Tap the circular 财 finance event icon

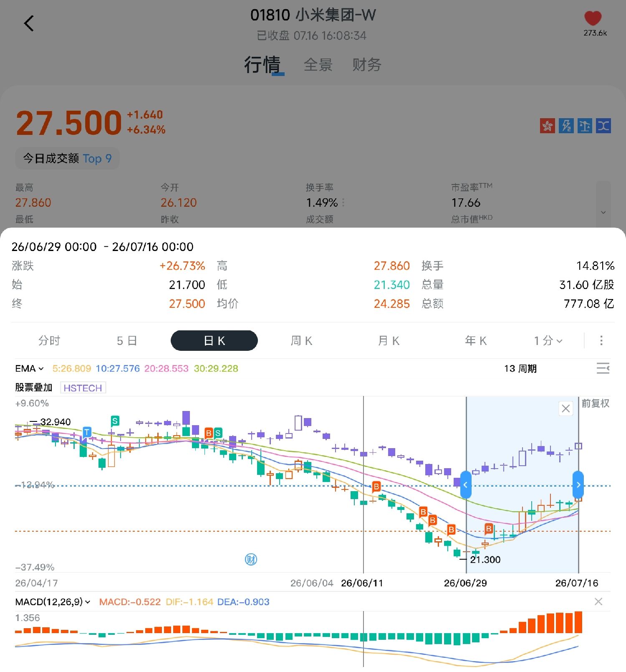point(251,559)
